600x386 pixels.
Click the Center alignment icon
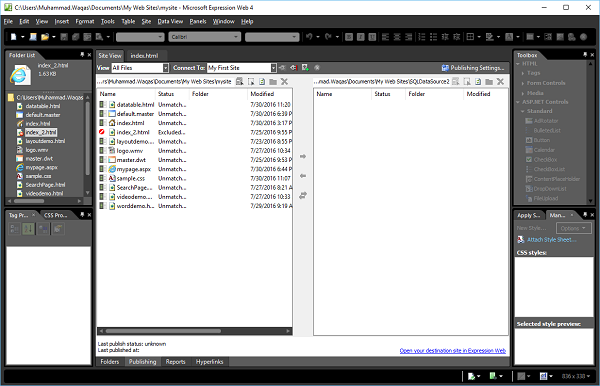tap(397, 37)
